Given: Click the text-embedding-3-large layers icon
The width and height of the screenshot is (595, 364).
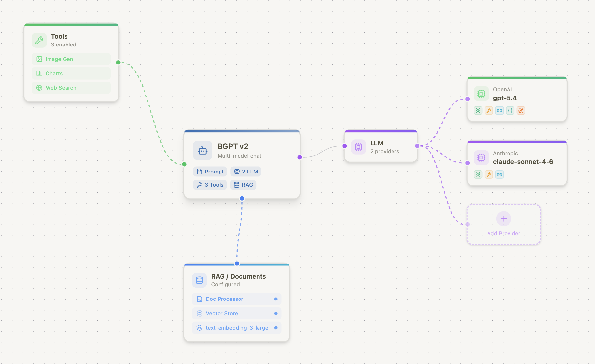Looking at the screenshot, I should [200, 328].
